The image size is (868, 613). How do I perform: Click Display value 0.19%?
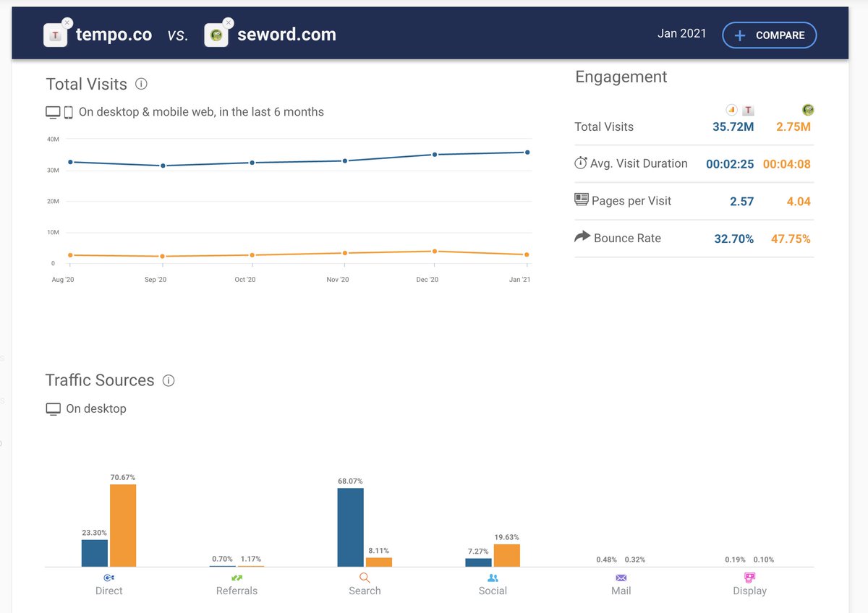coord(736,560)
